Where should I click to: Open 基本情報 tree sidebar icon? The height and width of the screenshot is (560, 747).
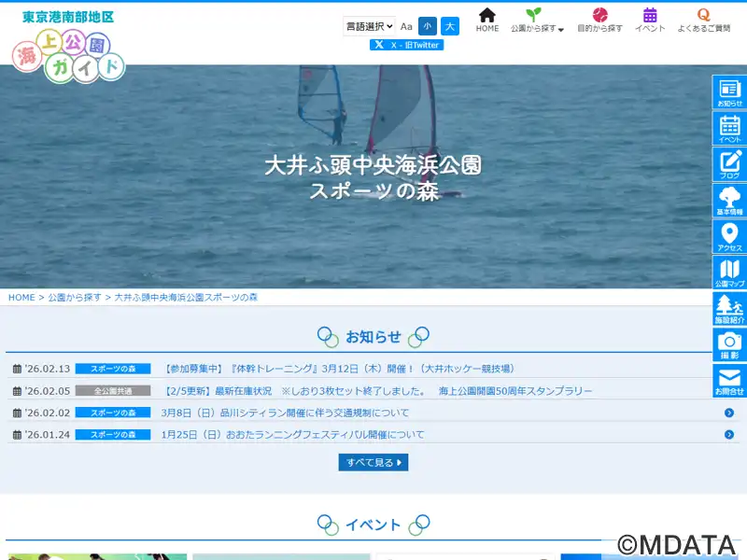729,201
